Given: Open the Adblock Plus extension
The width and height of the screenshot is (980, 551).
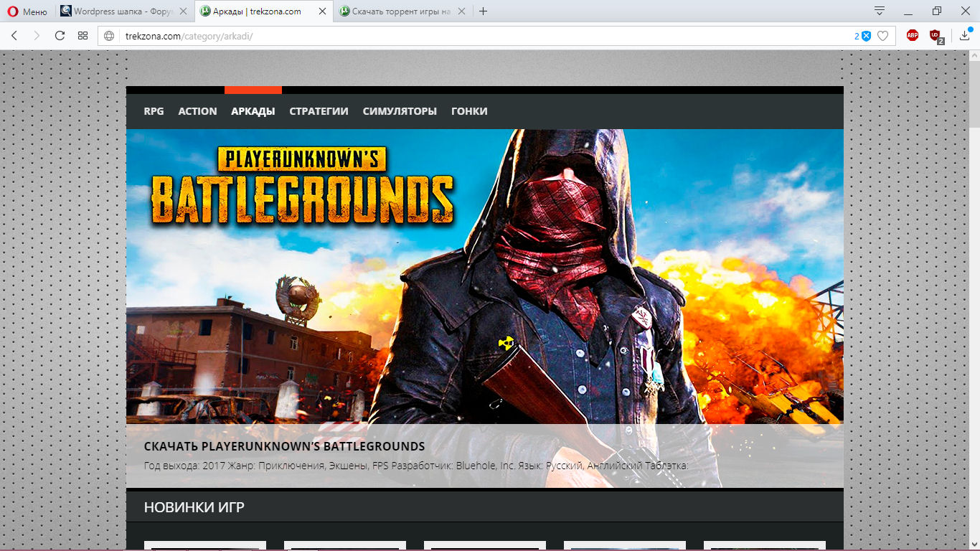Looking at the screenshot, I should 913,35.
